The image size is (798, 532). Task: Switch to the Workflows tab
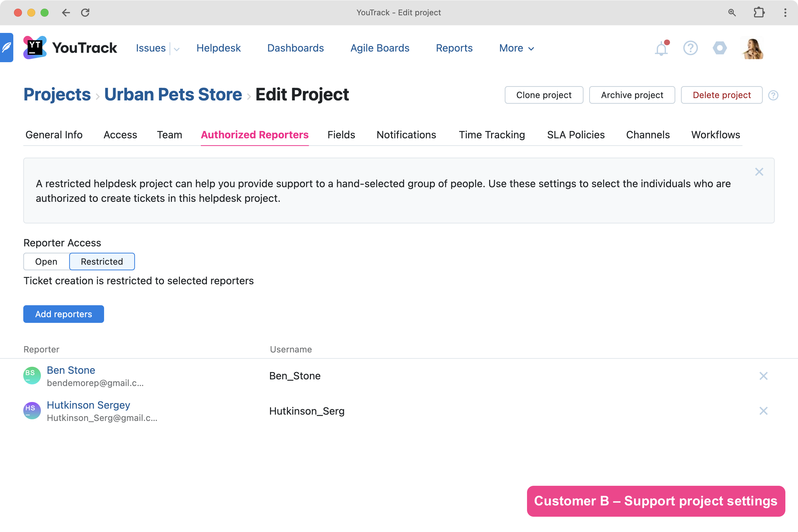(x=715, y=135)
